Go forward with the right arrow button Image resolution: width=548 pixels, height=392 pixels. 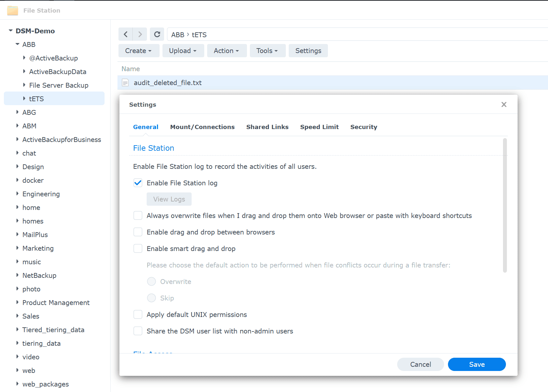(140, 34)
